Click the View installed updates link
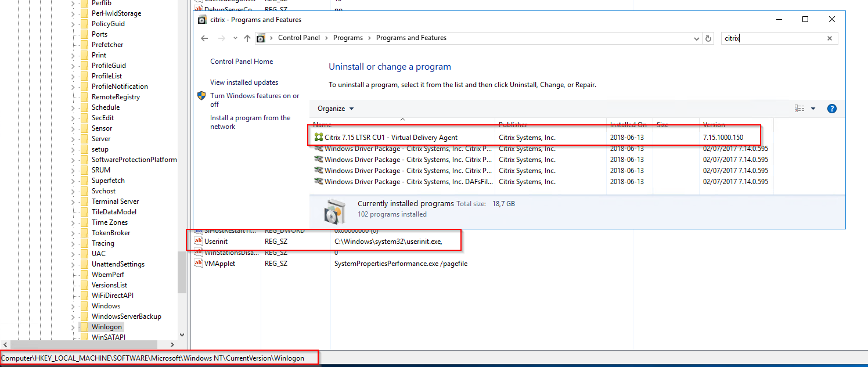 tap(244, 82)
